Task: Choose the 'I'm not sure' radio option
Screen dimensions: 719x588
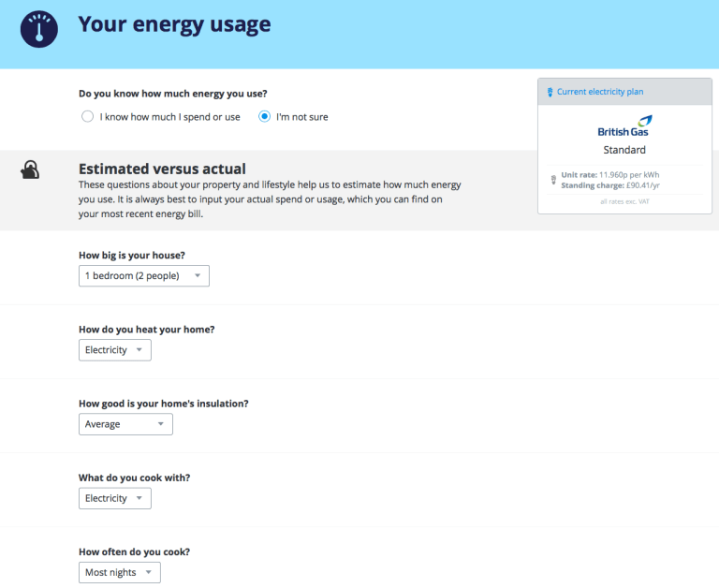Action: (265, 117)
